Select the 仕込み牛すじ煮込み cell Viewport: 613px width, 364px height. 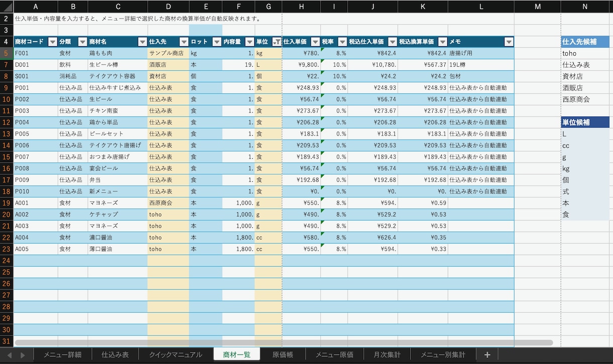[x=118, y=88]
